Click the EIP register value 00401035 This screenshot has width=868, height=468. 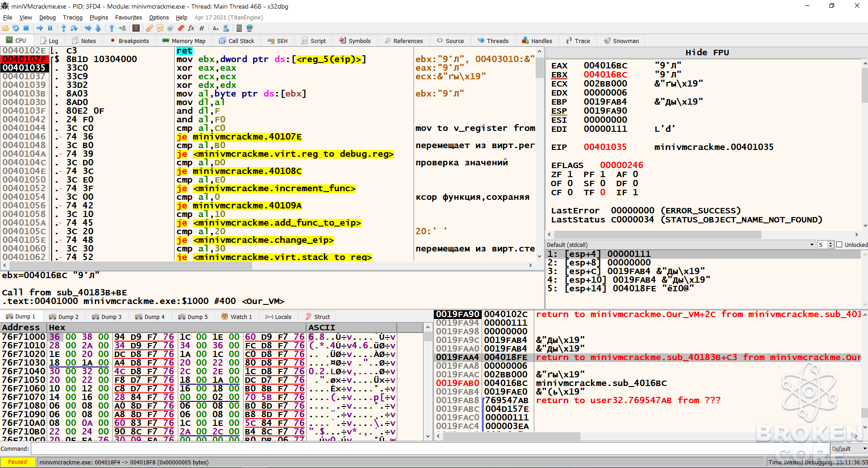pos(605,147)
